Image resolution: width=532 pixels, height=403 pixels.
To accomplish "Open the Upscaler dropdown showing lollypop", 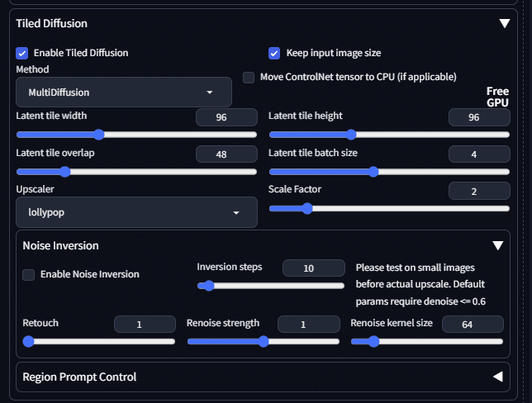I will point(137,212).
